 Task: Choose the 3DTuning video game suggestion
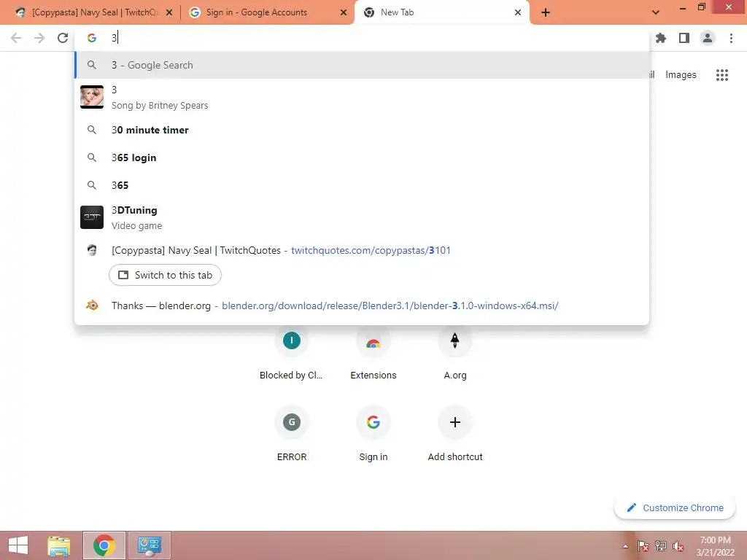[362, 217]
